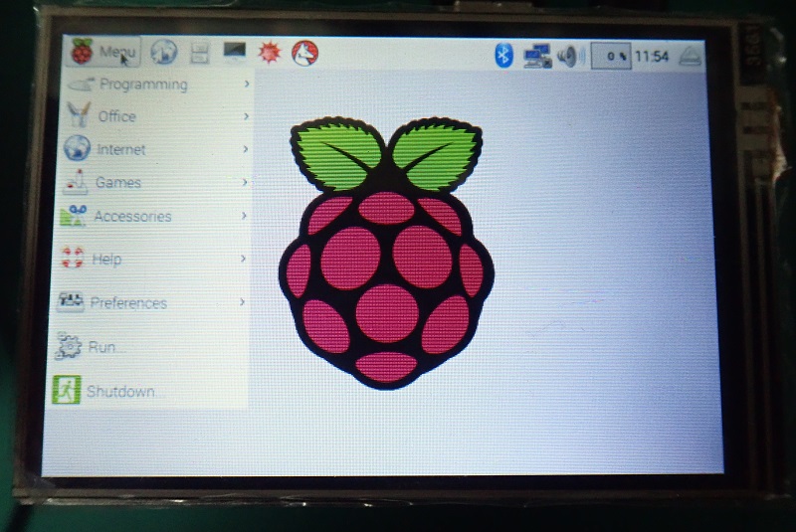Screen dimensions: 796x532
Task: Select Shutdown... from the menu
Action: click(148, 391)
